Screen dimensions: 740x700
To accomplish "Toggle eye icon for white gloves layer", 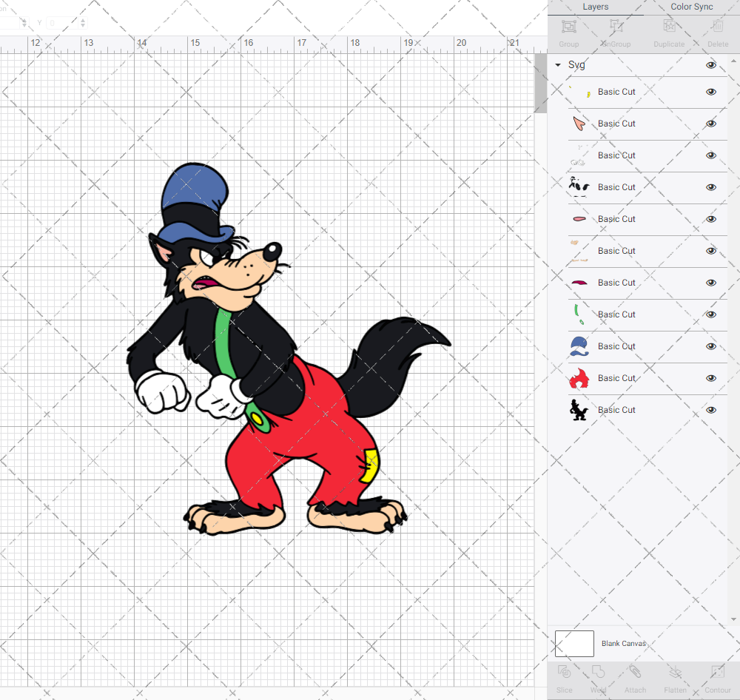I will 710,155.
